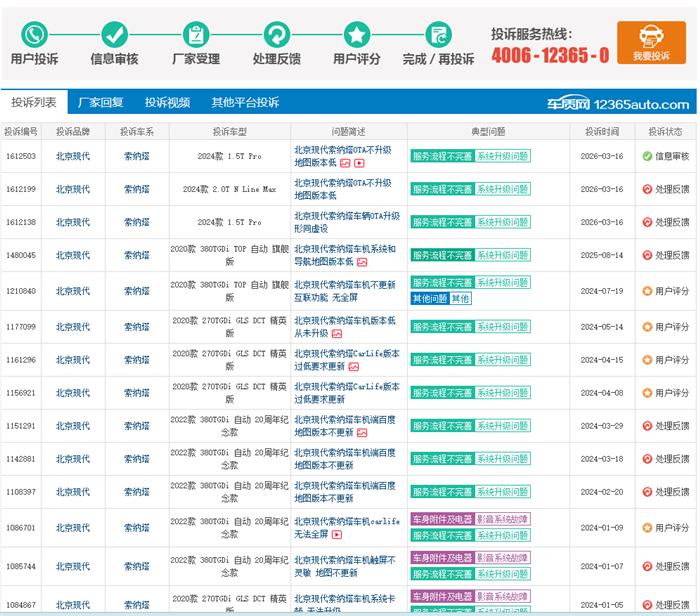
Task: Switch to the 投诉视频 tab
Action: (x=167, y=103)
